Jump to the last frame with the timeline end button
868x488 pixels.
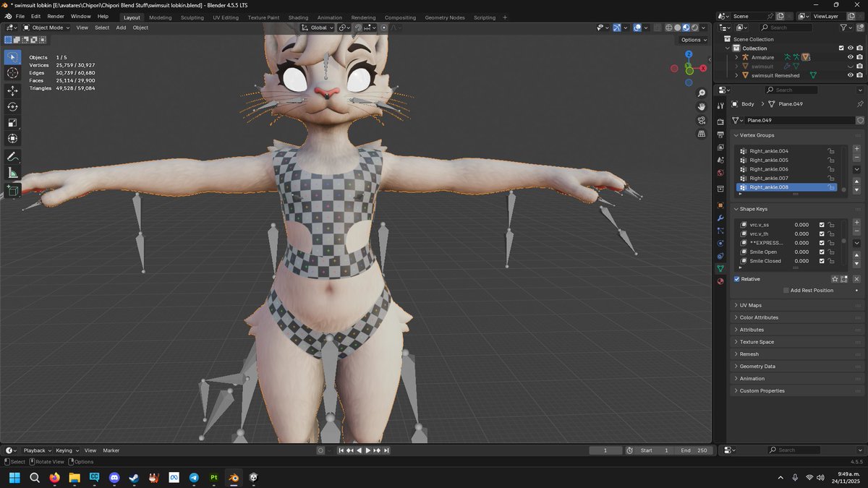coord(387,450)
